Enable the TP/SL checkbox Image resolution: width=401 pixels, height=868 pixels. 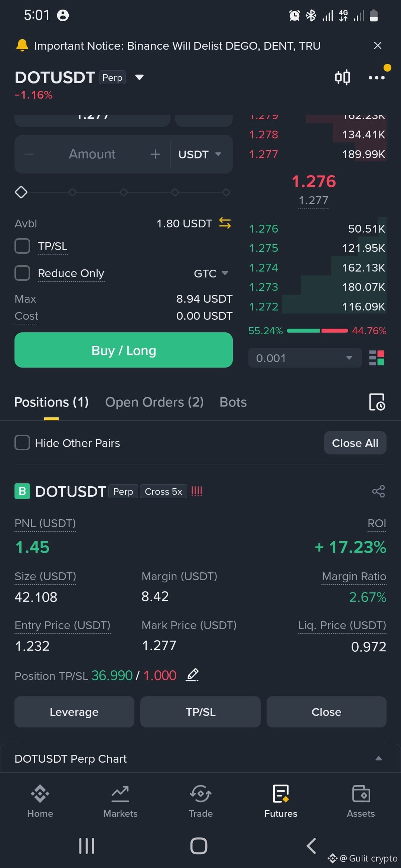pos(22,246)
